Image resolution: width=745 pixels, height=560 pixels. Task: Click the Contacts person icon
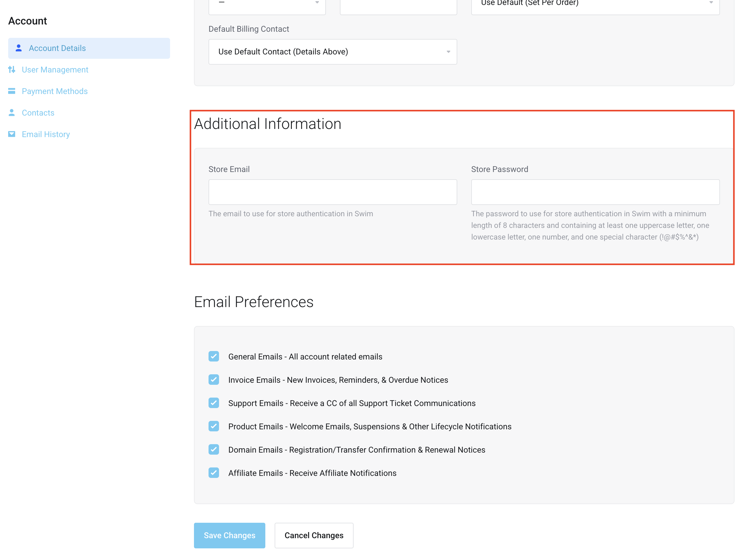click(12, 113)
